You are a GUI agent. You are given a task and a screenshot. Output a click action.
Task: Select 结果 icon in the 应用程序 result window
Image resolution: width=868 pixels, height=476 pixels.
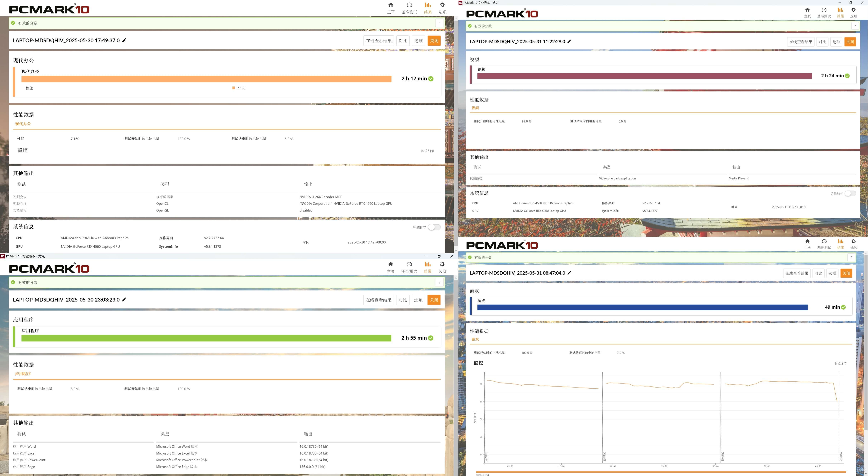coord(428,268)
